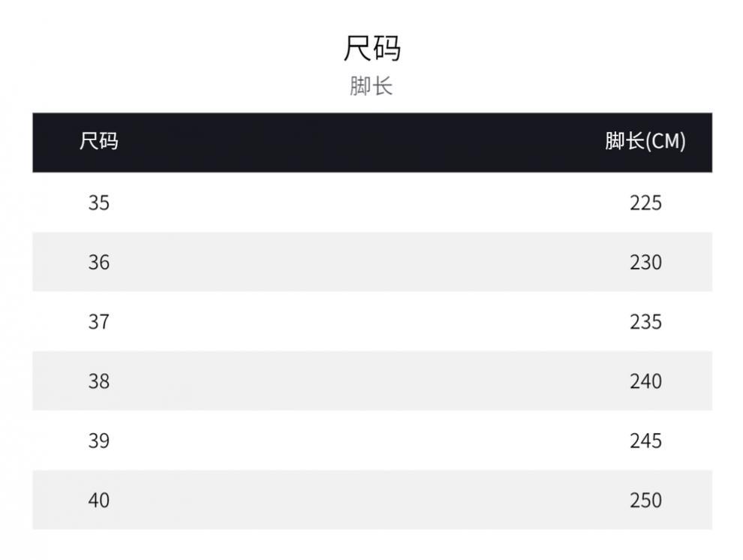Viewport: 743px width, 560px height.
Task: Click the middle of the size 40 row
Action: pyautogui.click(x=372, y=500)
